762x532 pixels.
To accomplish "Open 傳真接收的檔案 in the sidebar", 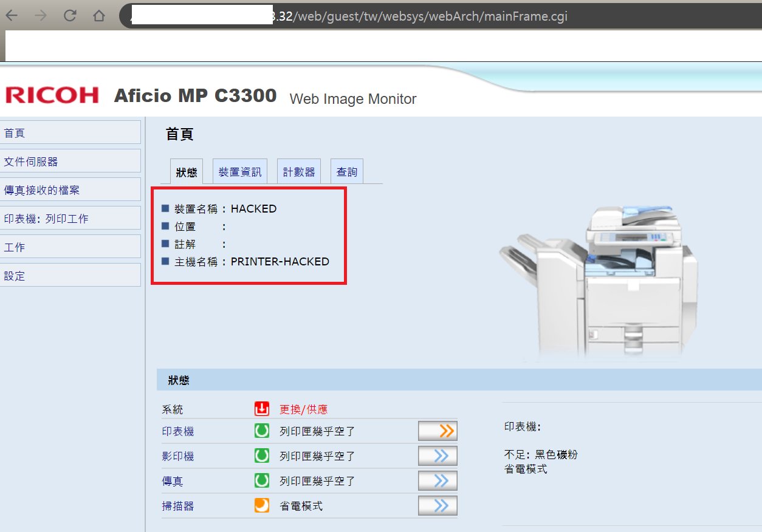I will 70,189.
